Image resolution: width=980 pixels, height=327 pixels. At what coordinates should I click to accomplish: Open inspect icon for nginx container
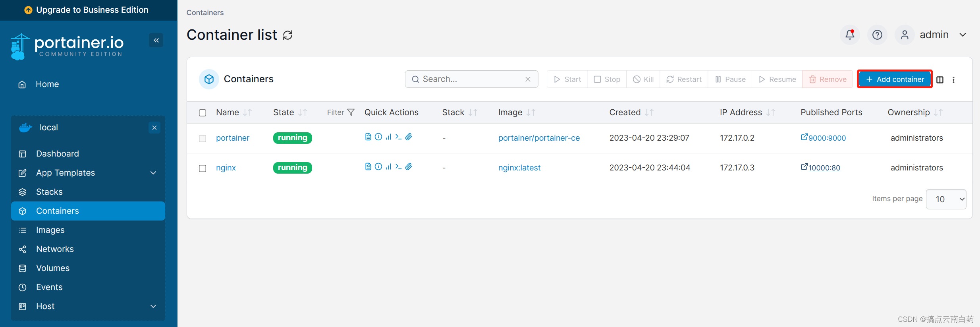click(378, 167)
